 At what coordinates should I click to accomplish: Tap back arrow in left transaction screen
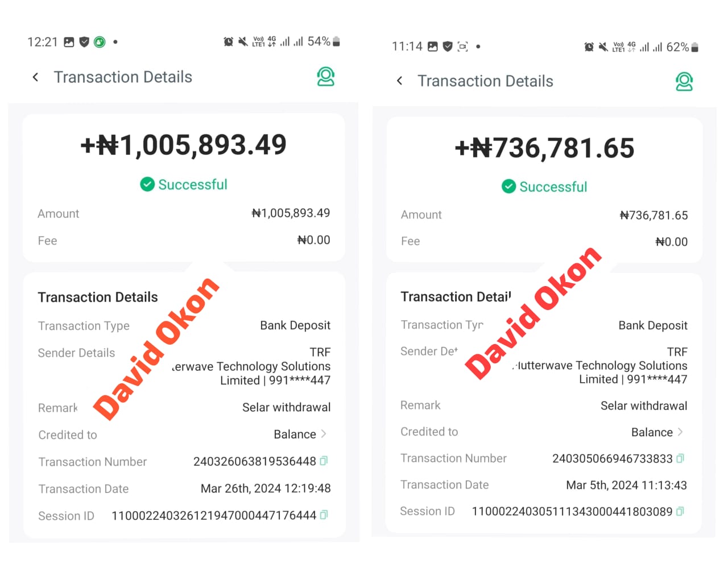(36, 77)
